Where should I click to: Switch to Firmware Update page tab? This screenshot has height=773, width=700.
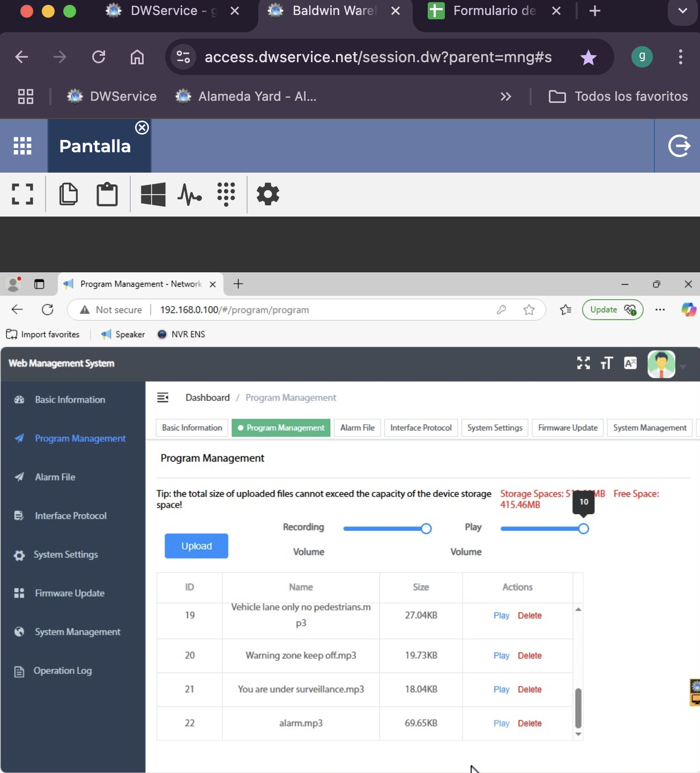coord(568,428)
